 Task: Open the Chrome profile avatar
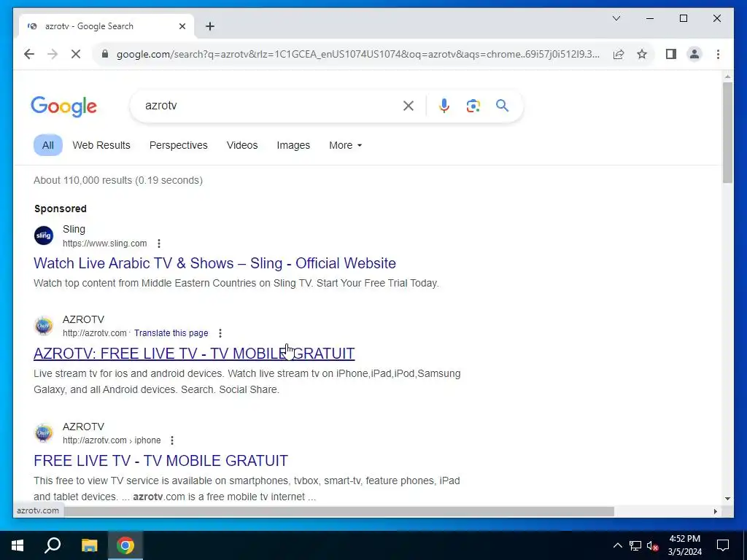(694, 54)
